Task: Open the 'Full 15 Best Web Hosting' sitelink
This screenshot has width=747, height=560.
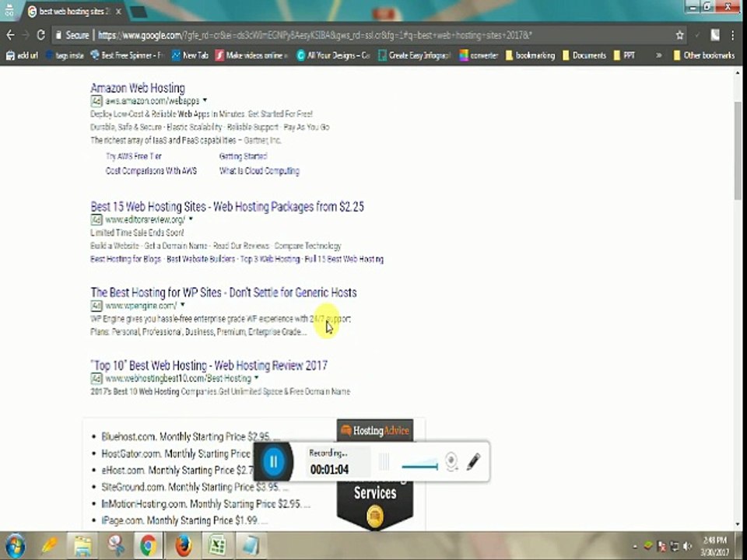Action: click(x=344, y=259)
